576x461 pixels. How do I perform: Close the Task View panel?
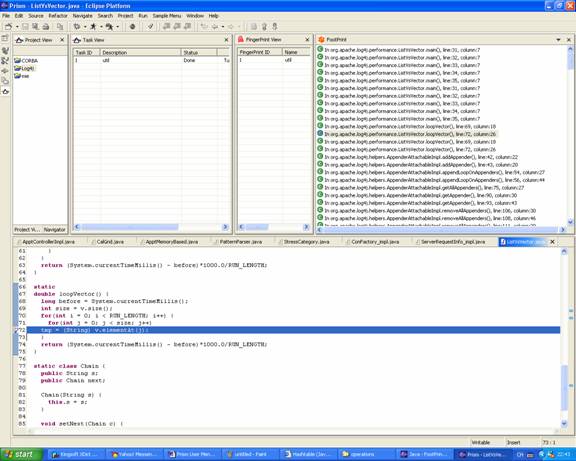click(x=226, y=40)
